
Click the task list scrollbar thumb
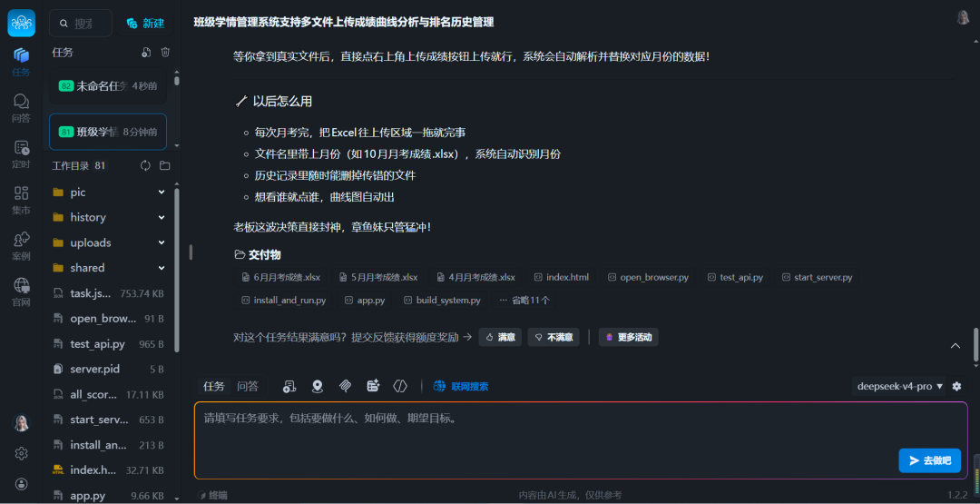[x=177, y=81]
